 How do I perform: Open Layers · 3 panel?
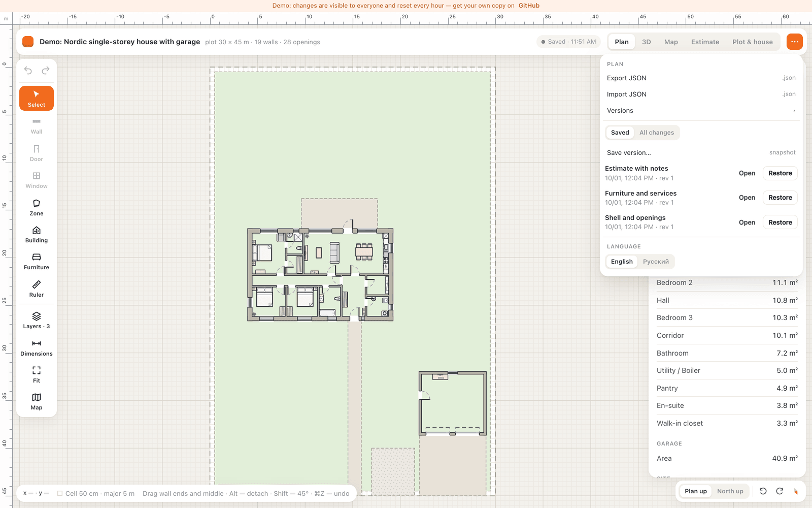(x=37, y=320)
